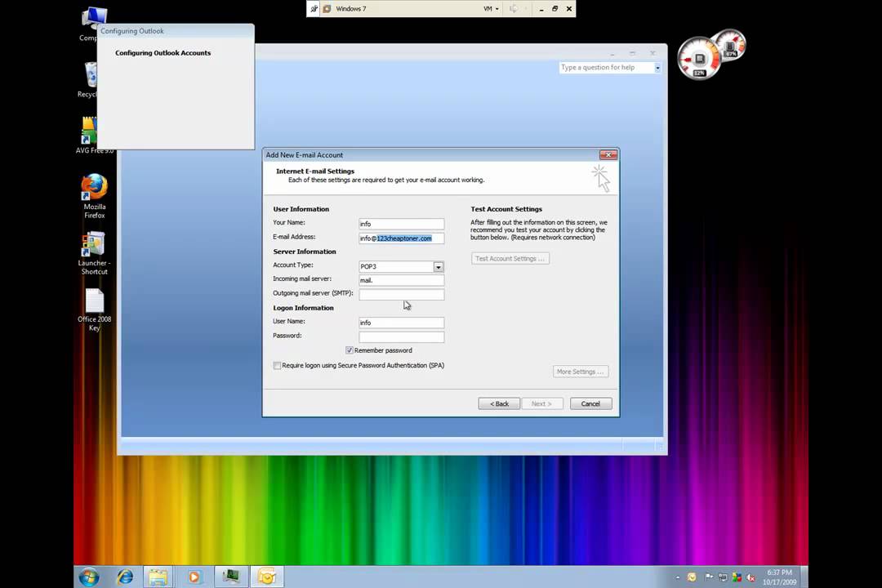Click the Configuring Outlook window title
Viewport: 882px width, 588px height.
pyautogui.click(x=132, y=31)
